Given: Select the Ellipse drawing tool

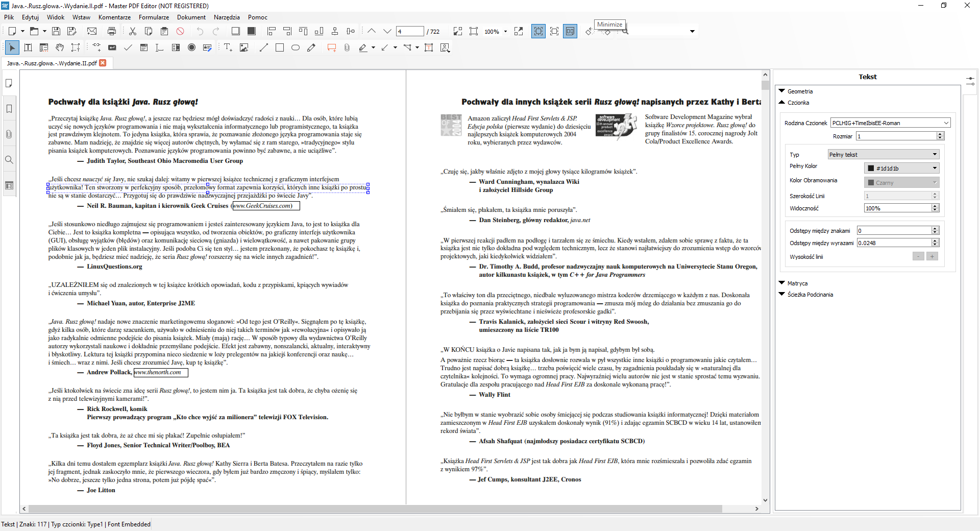Looking at the screenshot, I should pos(296,47).
